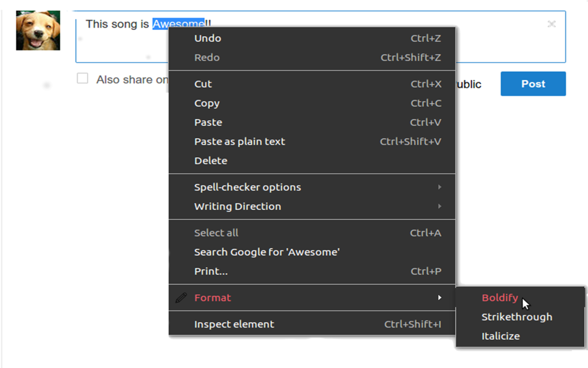The height and width of the screenshot is (368, 588).
Task: Click the dog profile picture
Action: point(38,30)
